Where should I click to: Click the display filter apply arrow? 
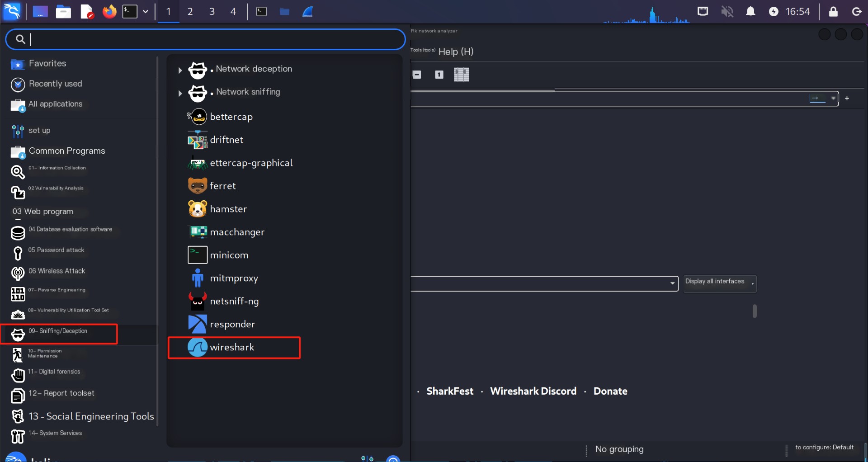click(817, 98)
